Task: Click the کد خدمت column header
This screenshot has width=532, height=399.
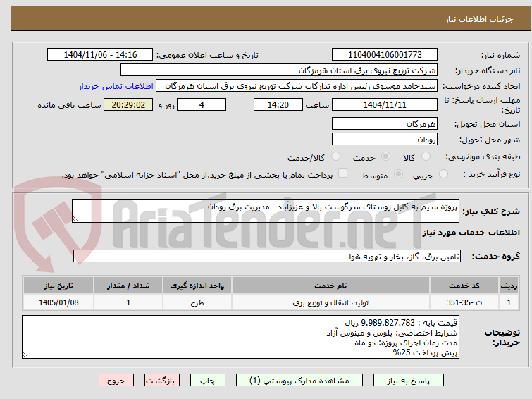Action: click(464, 286)
